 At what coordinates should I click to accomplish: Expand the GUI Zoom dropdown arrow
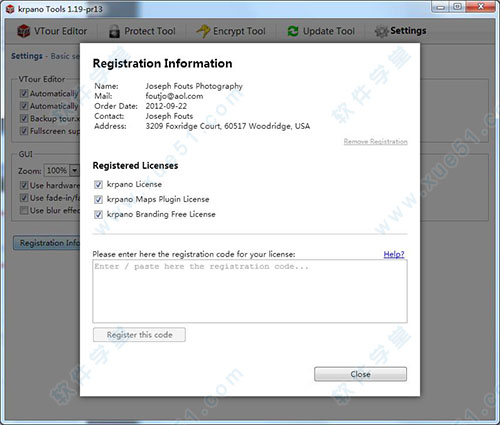coord(75,170)
